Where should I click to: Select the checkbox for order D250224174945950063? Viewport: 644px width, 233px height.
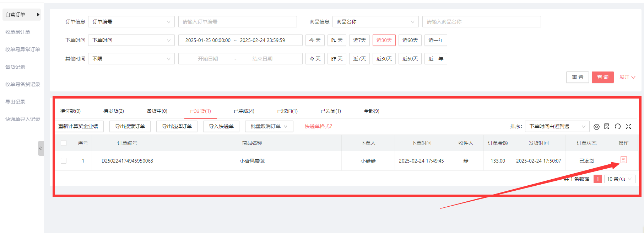pyautogui.click(x=64, y=161)
